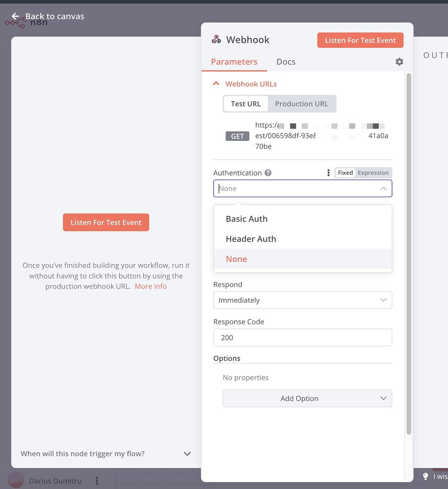Expand the Add Option dropdown
This screenshot has height=489, width=448.
coord(307,398)
